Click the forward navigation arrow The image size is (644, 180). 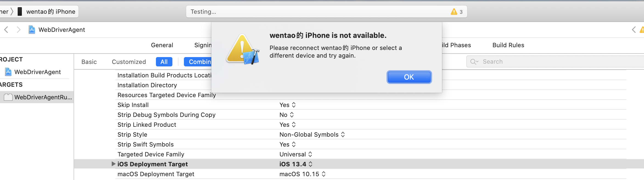point(18,30)
